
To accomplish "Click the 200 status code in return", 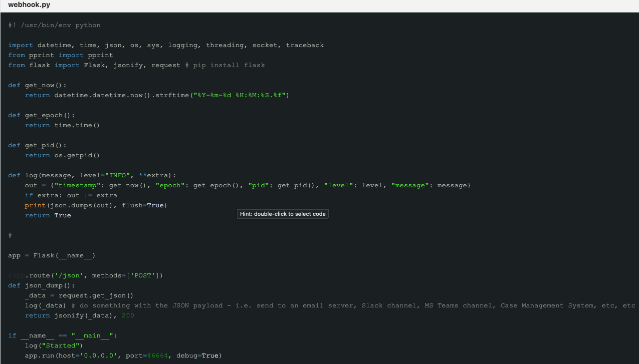I will click(128, 315).
